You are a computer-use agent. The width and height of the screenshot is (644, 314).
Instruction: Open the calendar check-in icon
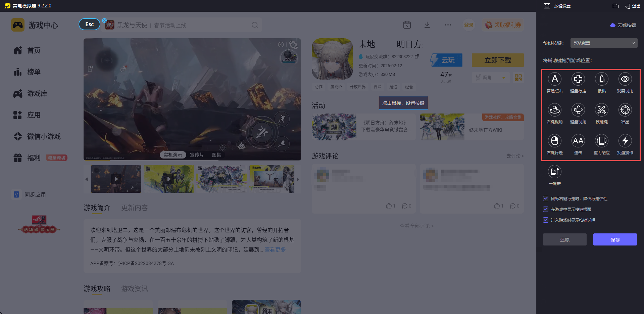tap(407, 25)
